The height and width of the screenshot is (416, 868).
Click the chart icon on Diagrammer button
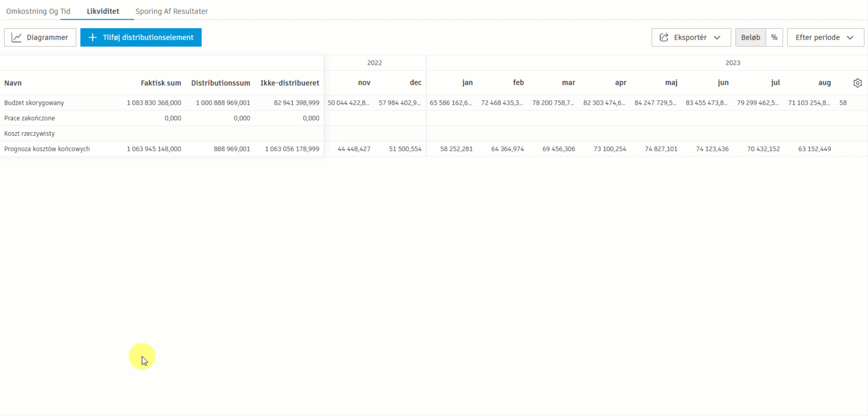pos(16,37)
